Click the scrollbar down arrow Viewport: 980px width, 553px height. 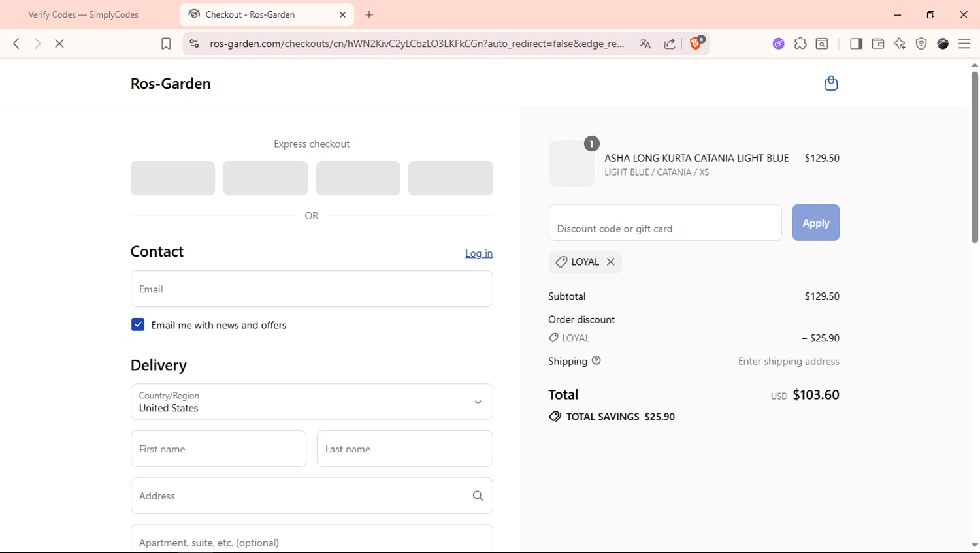[974, 545]
